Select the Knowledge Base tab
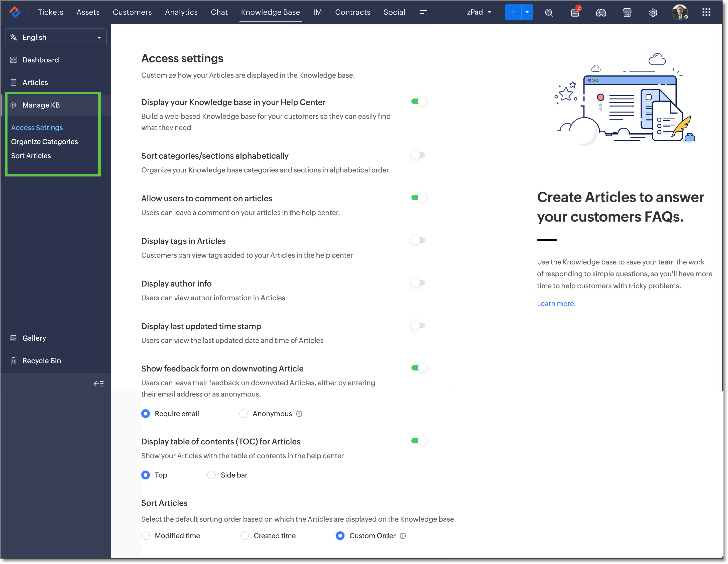 (x=271, y=12)
